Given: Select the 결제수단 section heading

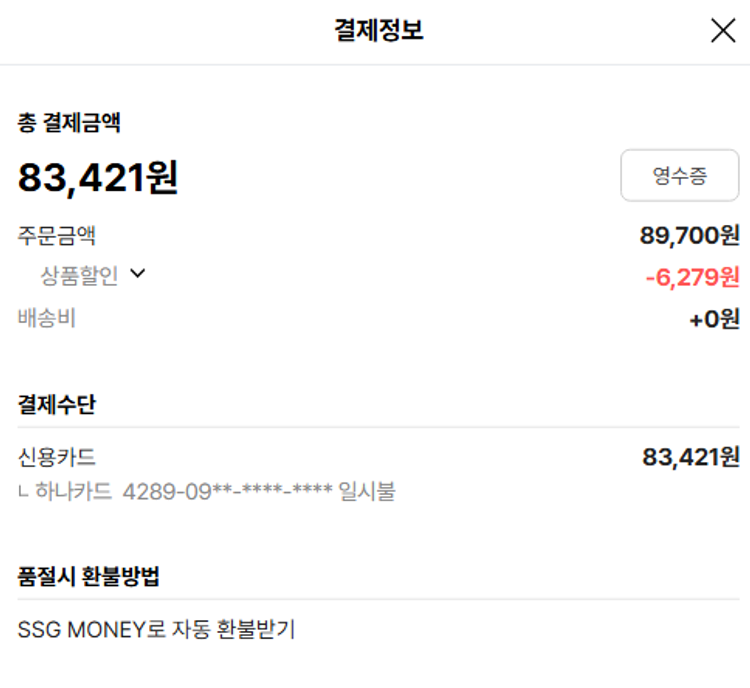Looking at the screenshot, I should (57, 405).
